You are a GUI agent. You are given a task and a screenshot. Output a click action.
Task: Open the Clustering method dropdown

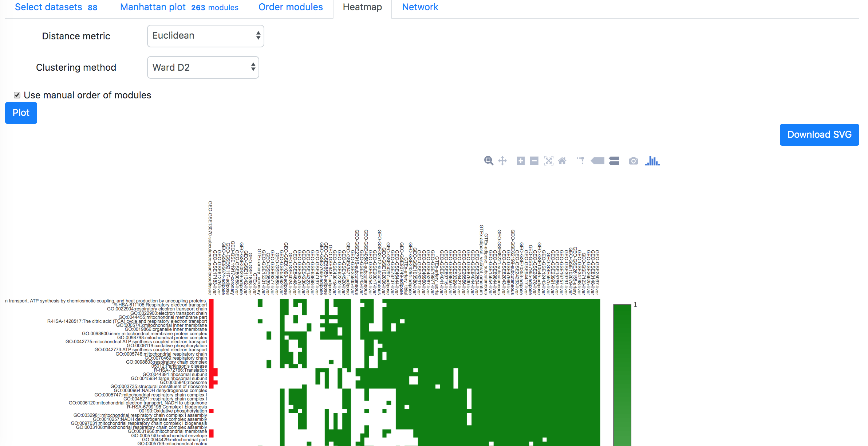[202, 67]
